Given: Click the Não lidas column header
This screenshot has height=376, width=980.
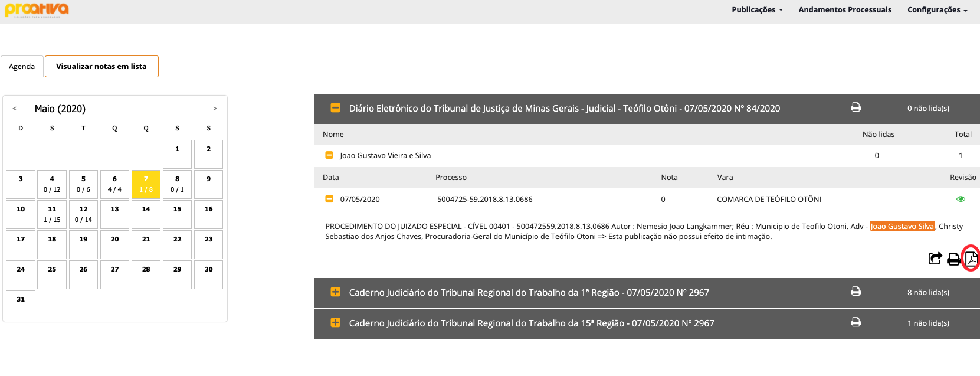Looking at the screenshot, I should coord(879,135).
